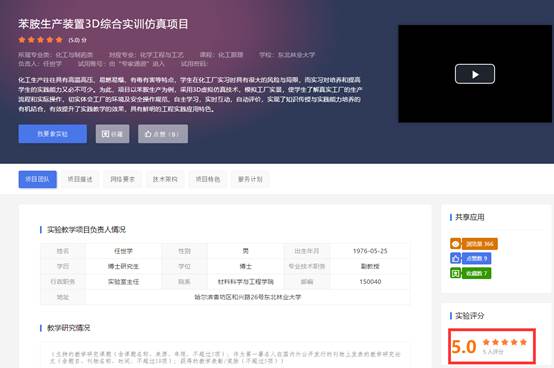554x368 pixels.
Task: Select the orange 浏览量 366 badge
Action: [480, 244]
